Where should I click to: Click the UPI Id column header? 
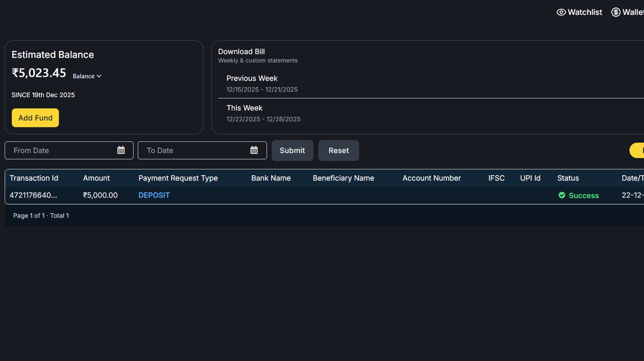click(x=530, y=178)
